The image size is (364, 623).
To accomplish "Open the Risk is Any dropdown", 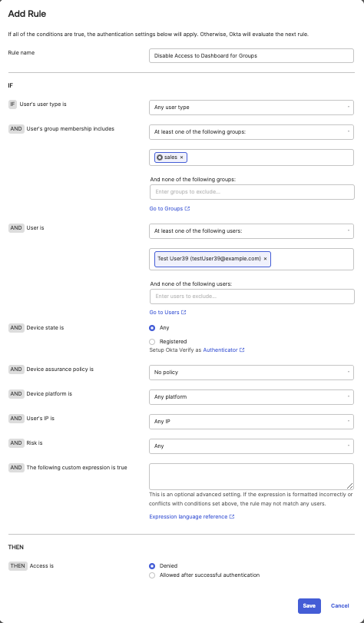I will pyautogui.click(x=251, y=446).
